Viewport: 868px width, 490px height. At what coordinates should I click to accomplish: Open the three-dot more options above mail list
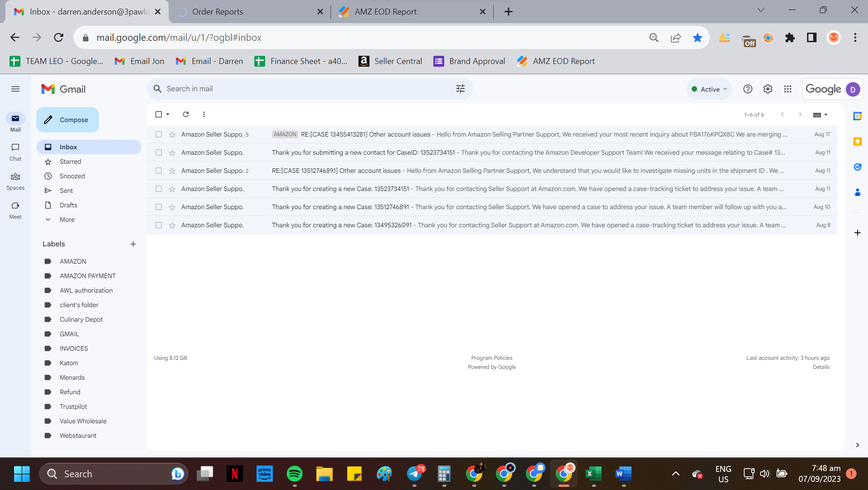(204, 114)
